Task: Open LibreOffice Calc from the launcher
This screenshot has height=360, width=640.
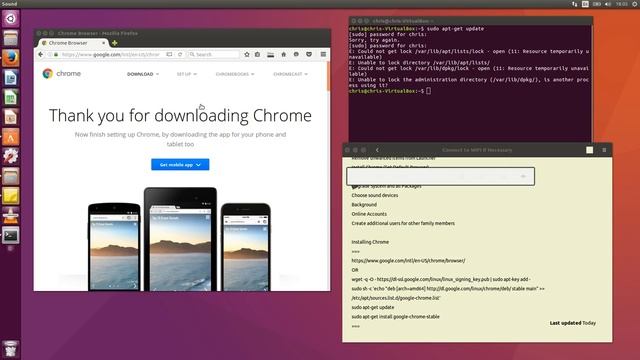Action: [11, 98]
